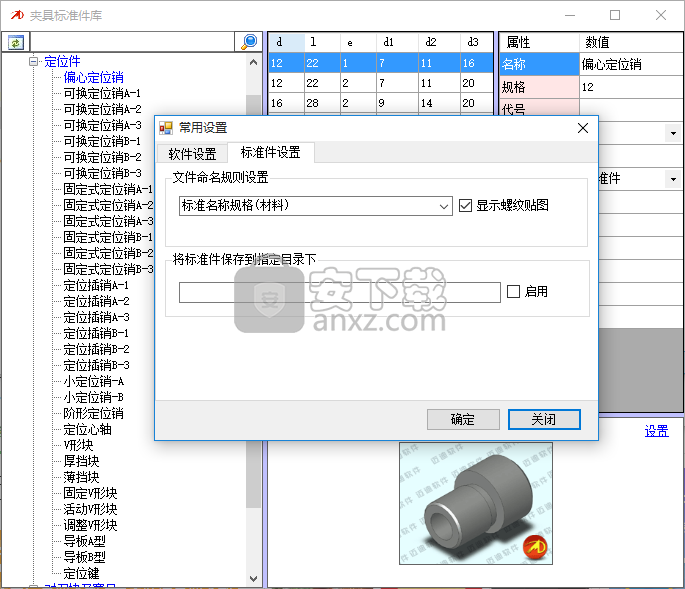Click the tree scrollbar up arrow
Screen dimensions: 685x589
tap(253, 62)
